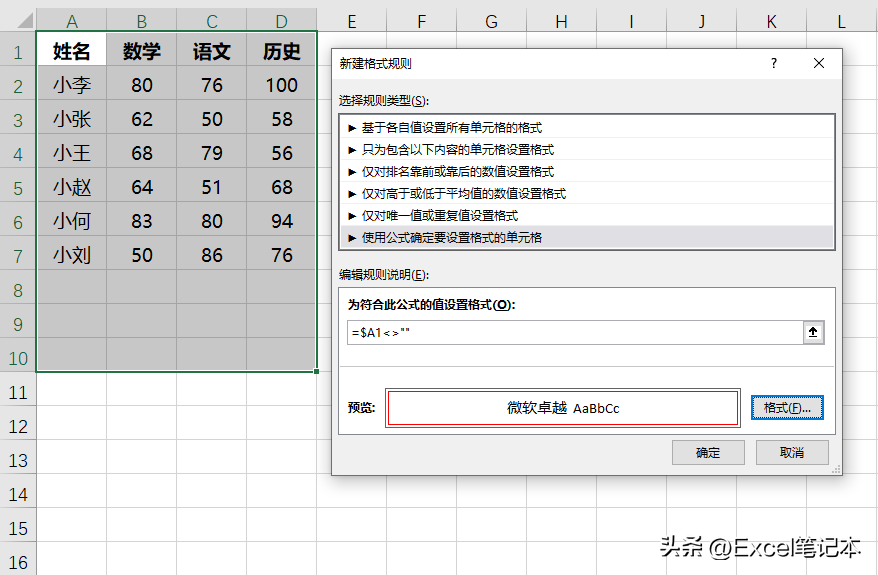The image size is (878, 575).
Task: Click the selection fill handle at D10 corner
Action: pyautogui.click(x=316, y=371)
